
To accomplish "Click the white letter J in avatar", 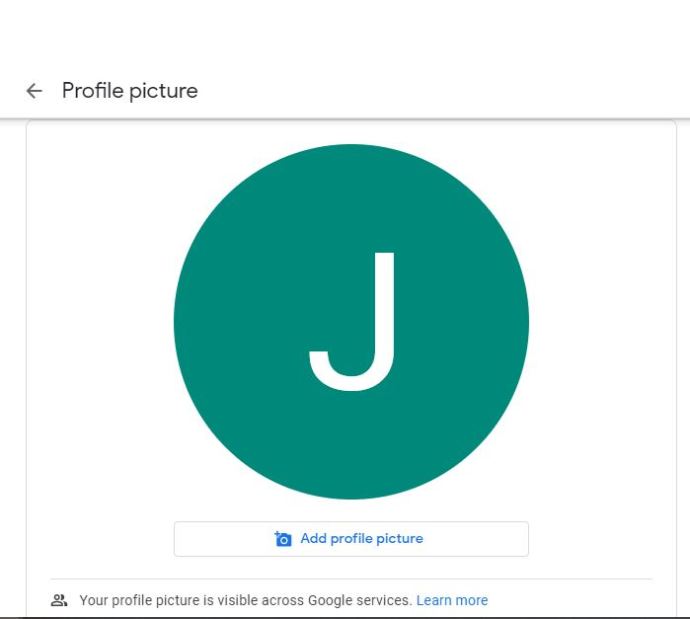I will pos(352,322).
